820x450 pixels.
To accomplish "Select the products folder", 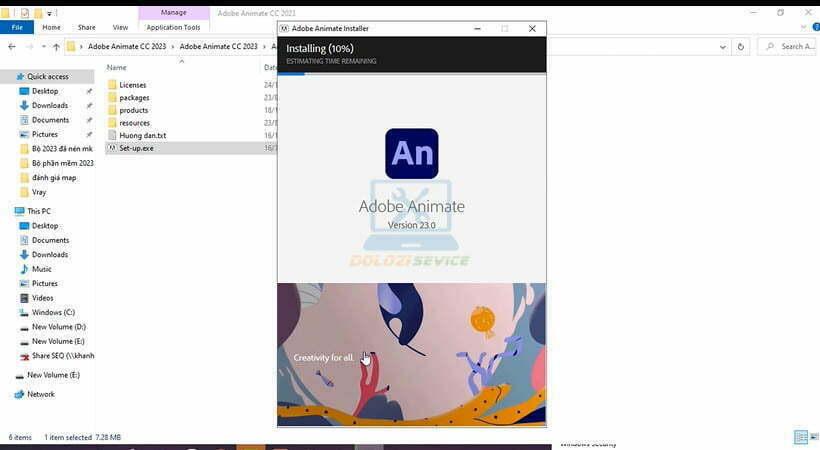I will coord(133,110).
